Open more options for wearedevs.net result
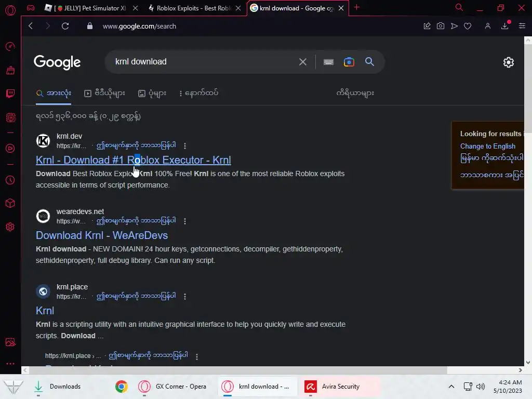The image size is (532, 399). pyautogui.click(x=185, y=221)
